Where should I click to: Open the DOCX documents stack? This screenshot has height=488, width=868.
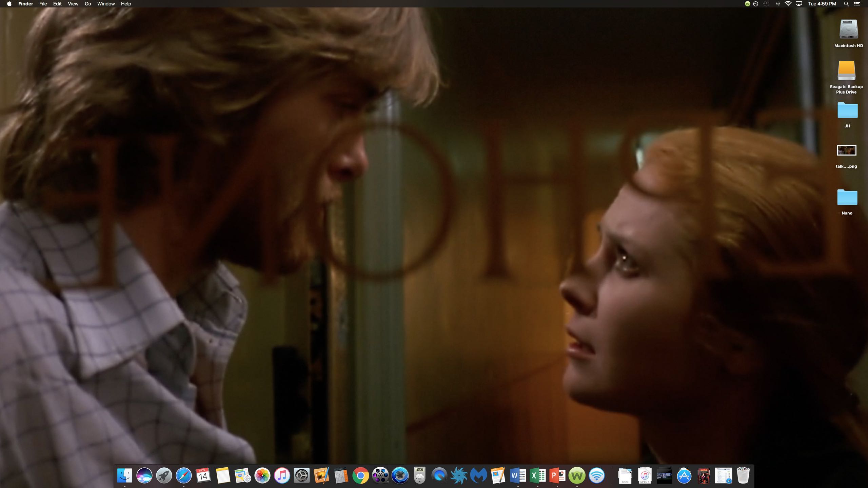click(625, 475)
